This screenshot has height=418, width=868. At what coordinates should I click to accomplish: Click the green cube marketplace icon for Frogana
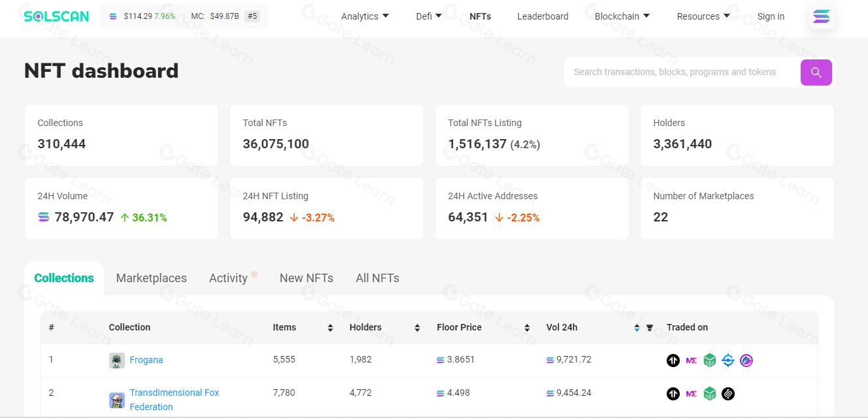point(710,361)
